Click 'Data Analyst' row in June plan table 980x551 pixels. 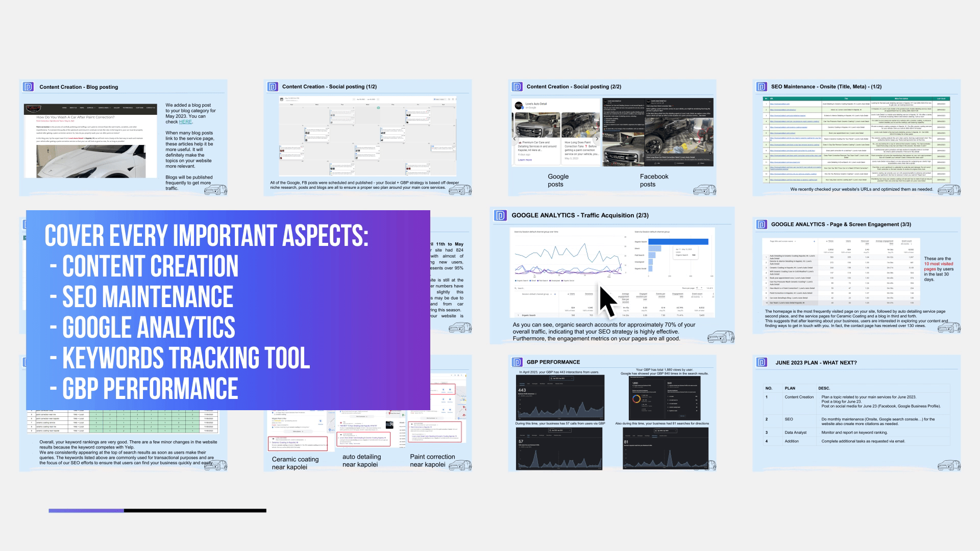pyautogui.click(x=856, y=433)
